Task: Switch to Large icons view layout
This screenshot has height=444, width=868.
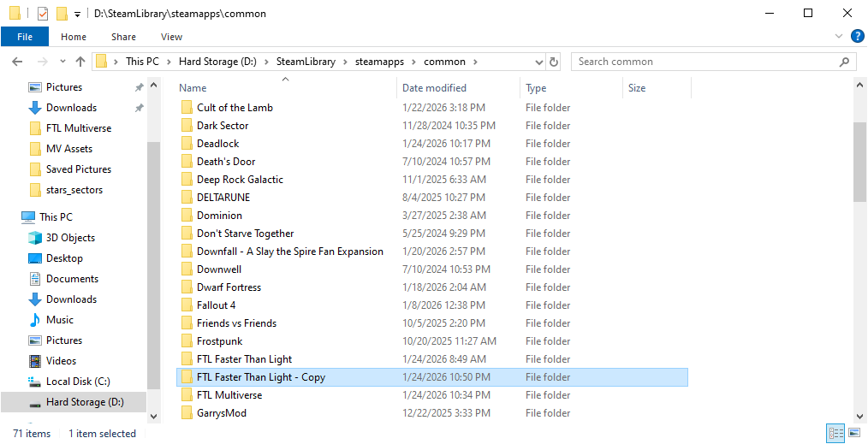Action: (854, 433)
